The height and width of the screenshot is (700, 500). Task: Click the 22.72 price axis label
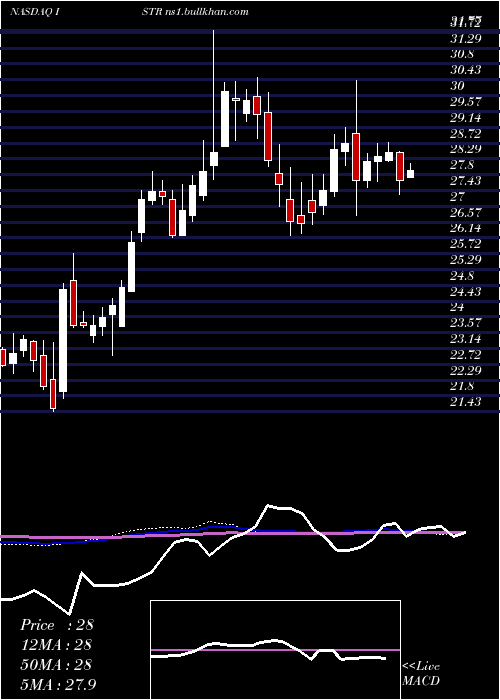pyautogui.click(x=466, y=354)
